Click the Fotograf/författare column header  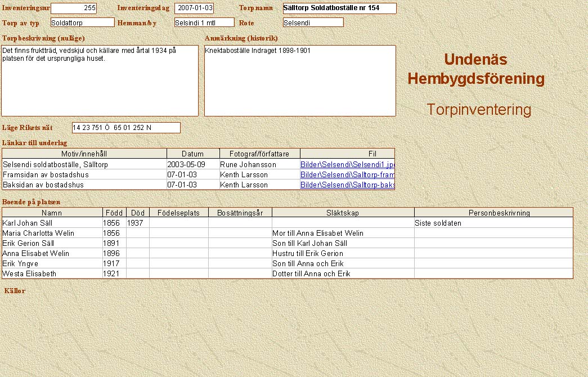tap(259, 154)
